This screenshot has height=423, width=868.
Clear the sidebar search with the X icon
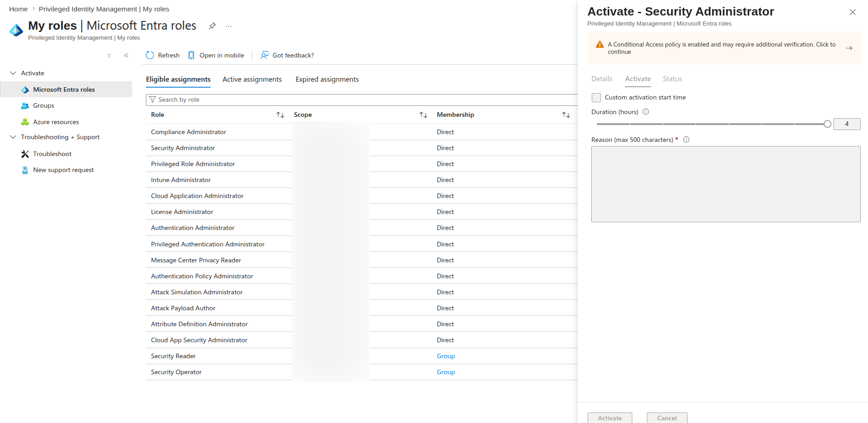coord(109,56)
